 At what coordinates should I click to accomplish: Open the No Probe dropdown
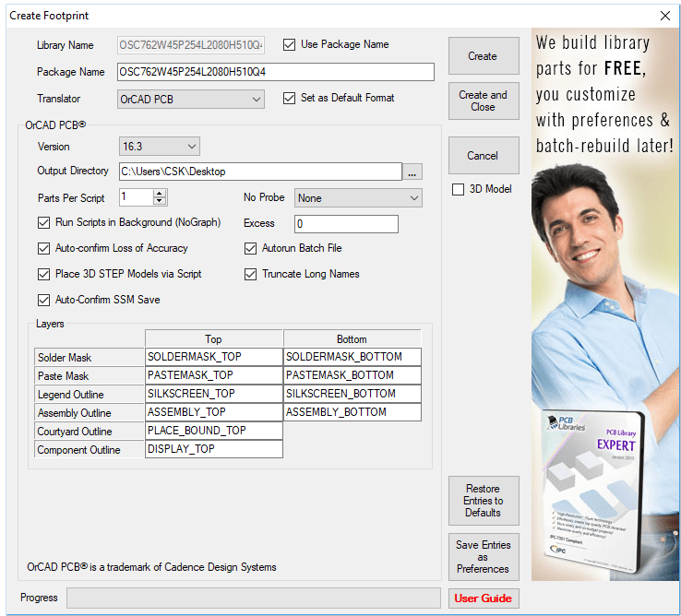coord(358,198)
